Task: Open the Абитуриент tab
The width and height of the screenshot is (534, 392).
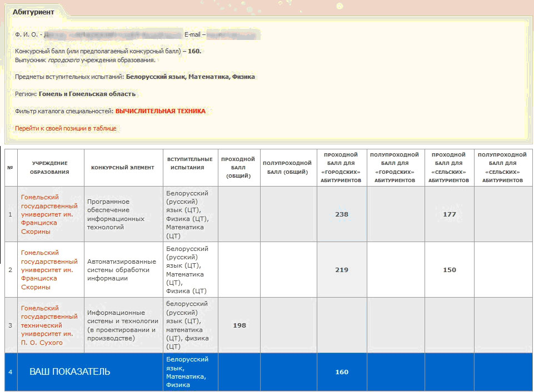Action: click(x=33, y=12)
